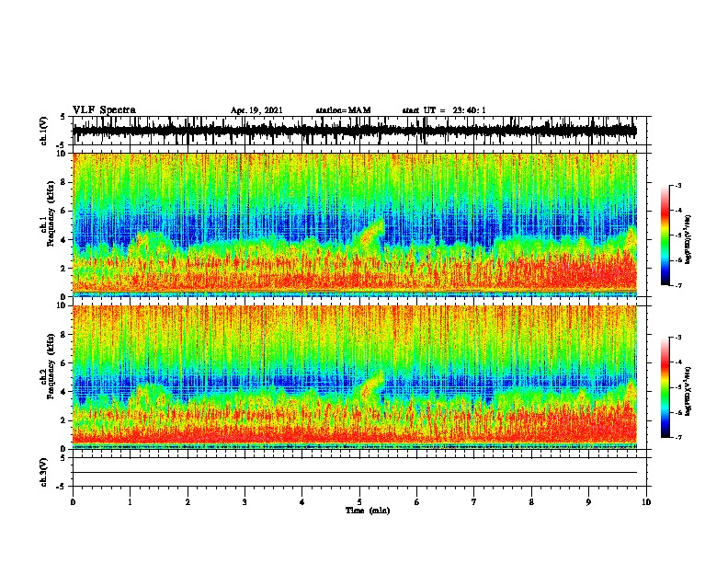Click the "6" kHz tick on ch.1 frequency axis

(x=64, y=211)
